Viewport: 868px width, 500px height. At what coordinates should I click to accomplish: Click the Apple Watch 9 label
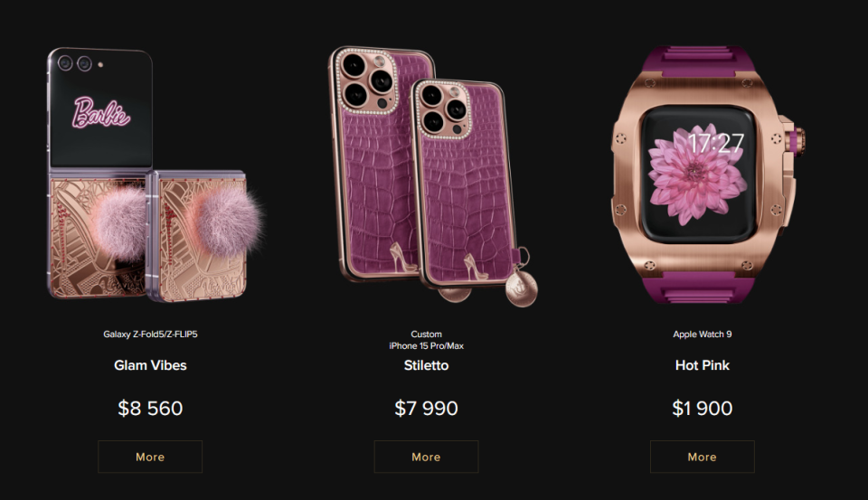coord(702,334)
